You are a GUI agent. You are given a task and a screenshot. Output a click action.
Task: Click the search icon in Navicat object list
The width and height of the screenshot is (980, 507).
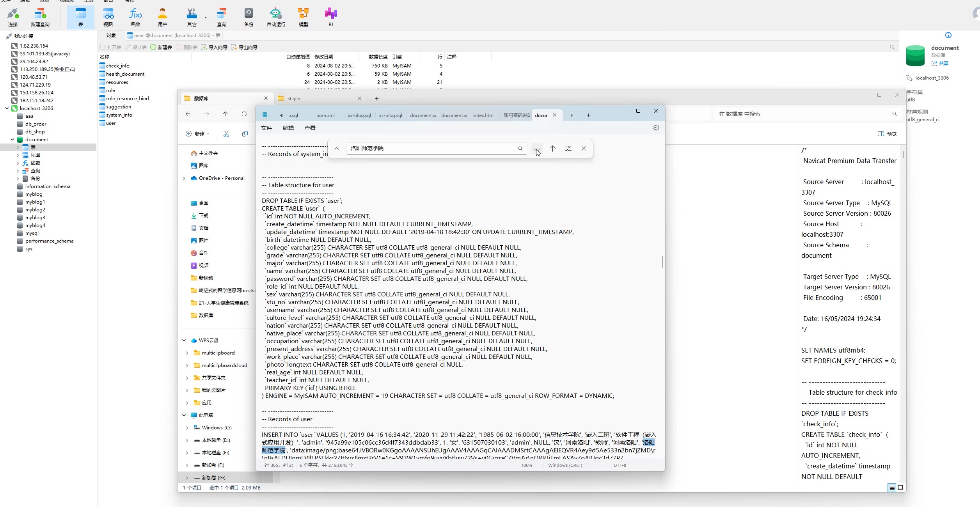click(892, 47)
